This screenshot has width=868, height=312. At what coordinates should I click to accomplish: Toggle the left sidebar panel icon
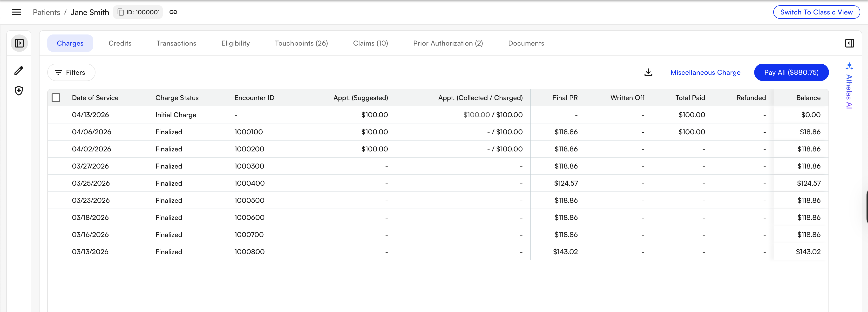point(19,43)
